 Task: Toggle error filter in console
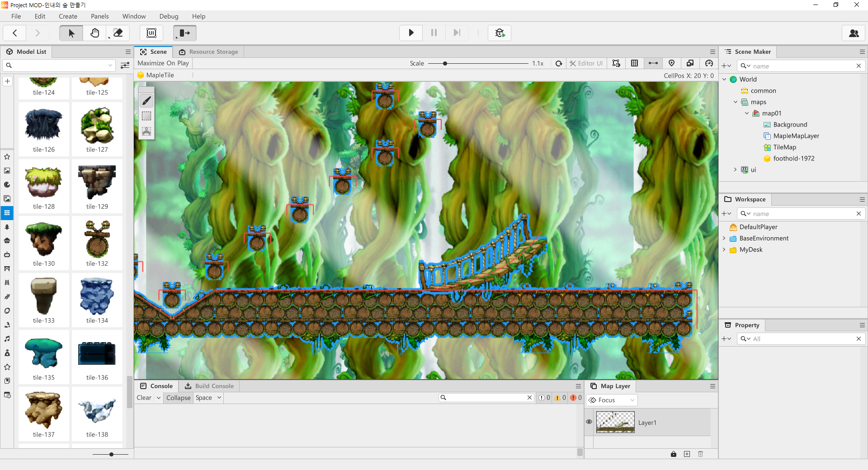pyautogui.click(x=576, y=398)
